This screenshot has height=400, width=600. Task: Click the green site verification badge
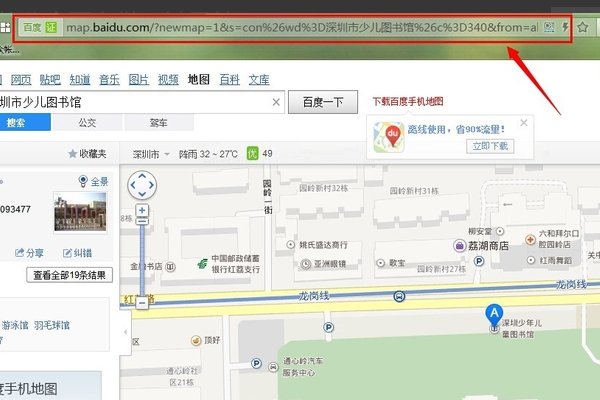tap(51, 27)
